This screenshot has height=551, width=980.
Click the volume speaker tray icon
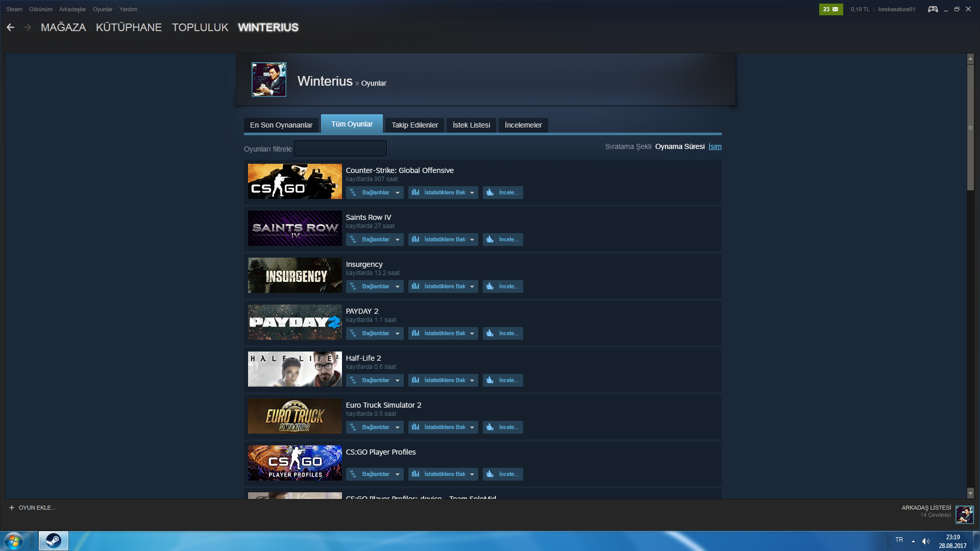click(x=926, y=541)
